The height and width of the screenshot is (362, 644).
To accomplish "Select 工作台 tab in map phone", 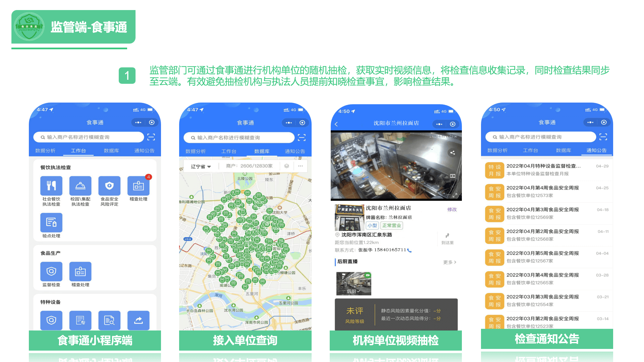I will coord(228,152).
